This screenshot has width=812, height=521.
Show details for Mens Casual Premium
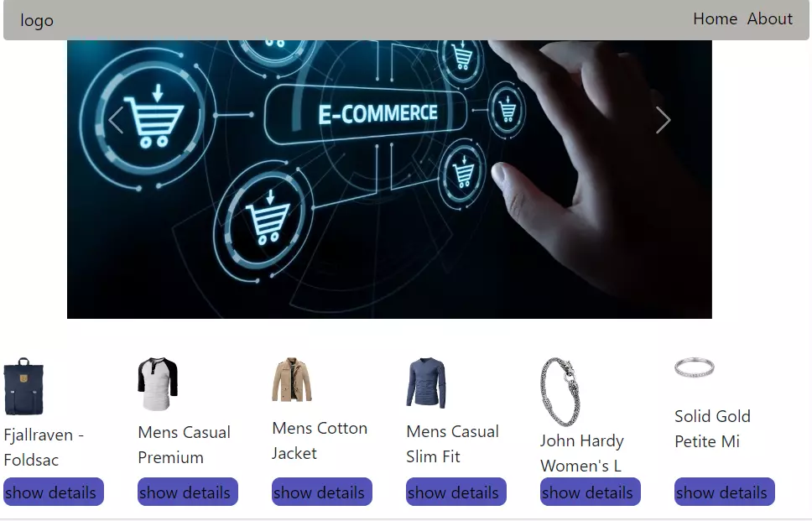point(187,492)
